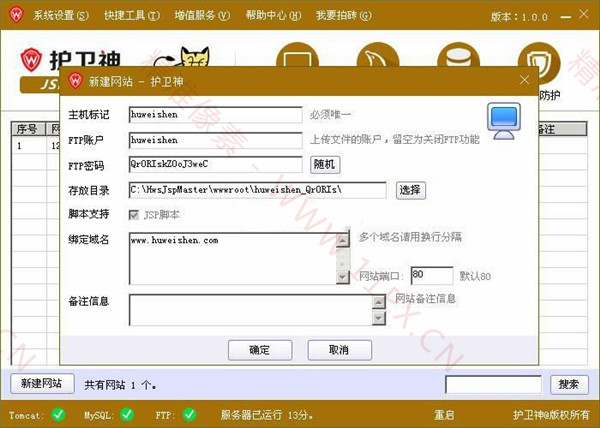600x428 pixels.
Task: Open the 快捷工具 menu
Action: coord(132,15)
